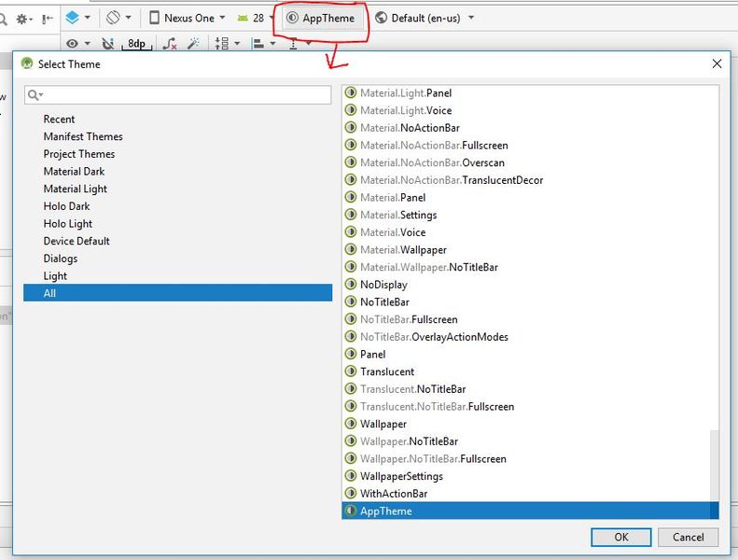
Task: Select the Material Dark category
Action: click(74, 172)
